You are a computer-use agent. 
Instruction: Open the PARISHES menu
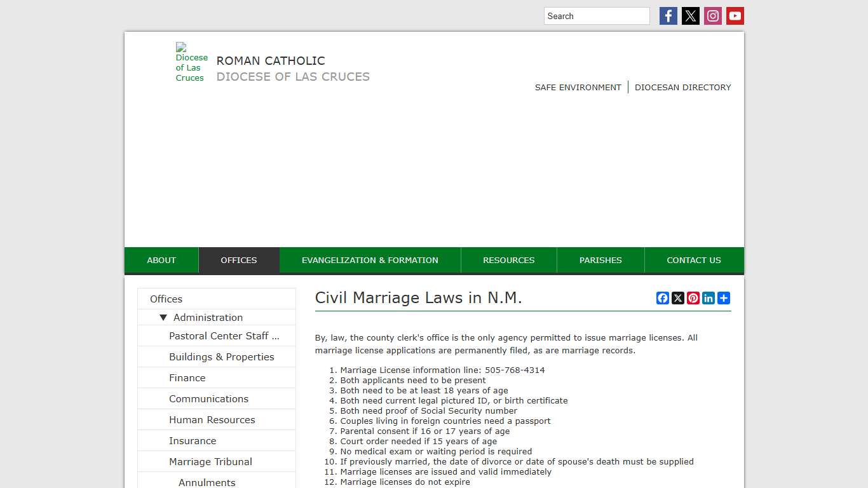(600, 260)
